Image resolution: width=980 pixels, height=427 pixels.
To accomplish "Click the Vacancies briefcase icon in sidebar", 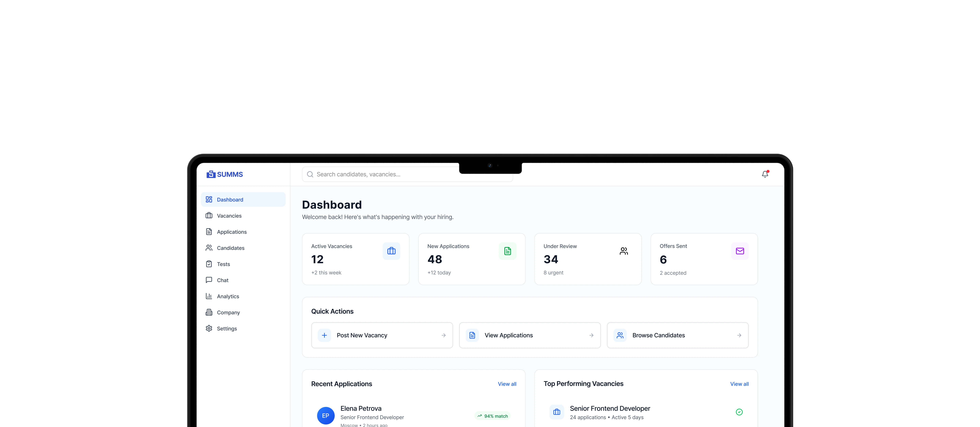I will 209,216.
